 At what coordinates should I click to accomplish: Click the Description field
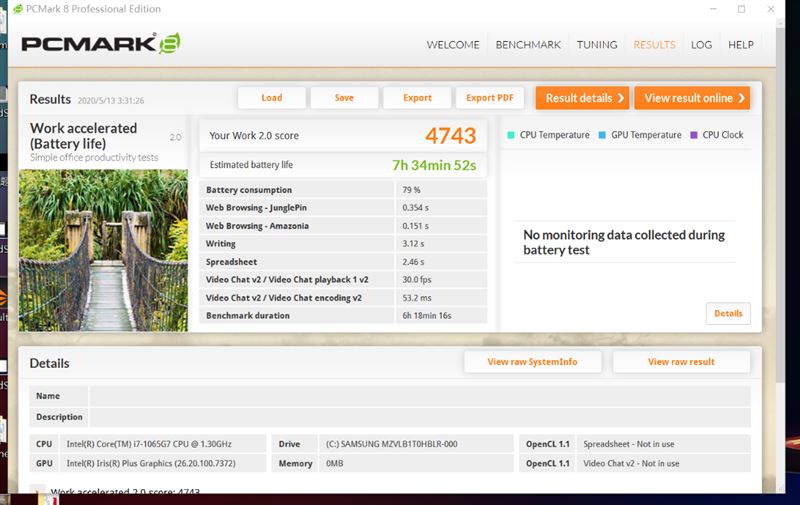419,417
